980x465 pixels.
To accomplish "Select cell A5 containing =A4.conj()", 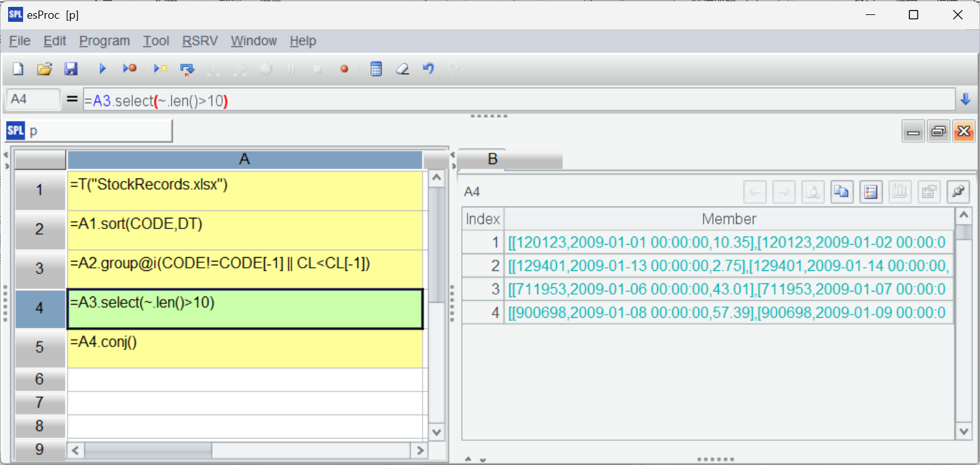I will point(245,348).
